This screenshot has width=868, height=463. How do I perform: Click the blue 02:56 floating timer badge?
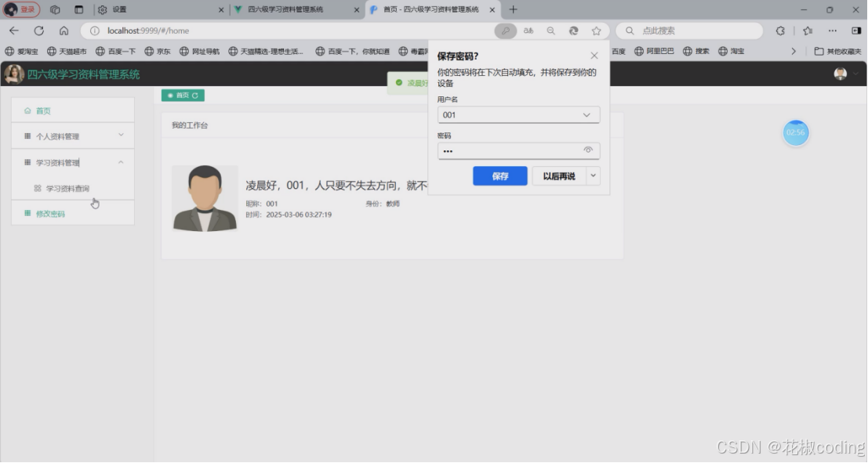click(795, 133)
